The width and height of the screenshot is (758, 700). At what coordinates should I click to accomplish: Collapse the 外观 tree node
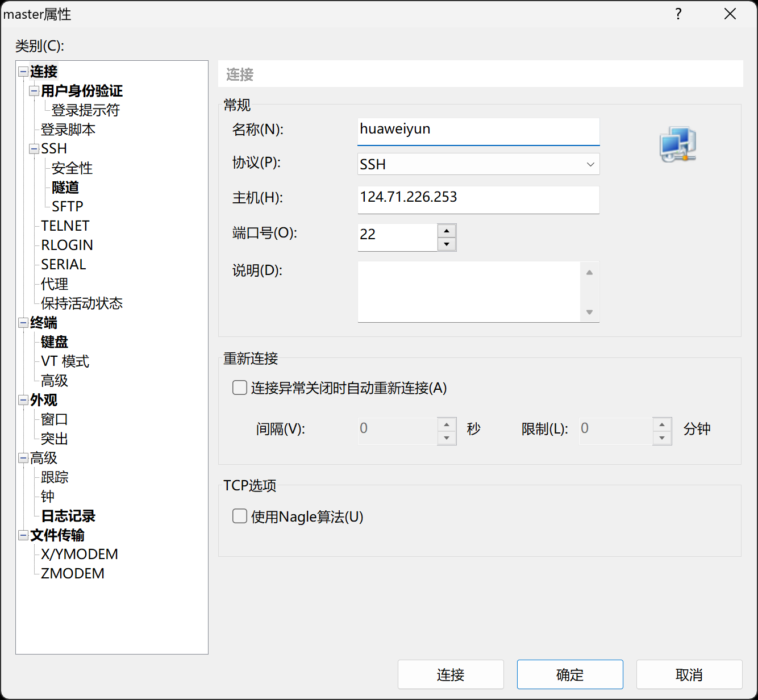[23, 400]
